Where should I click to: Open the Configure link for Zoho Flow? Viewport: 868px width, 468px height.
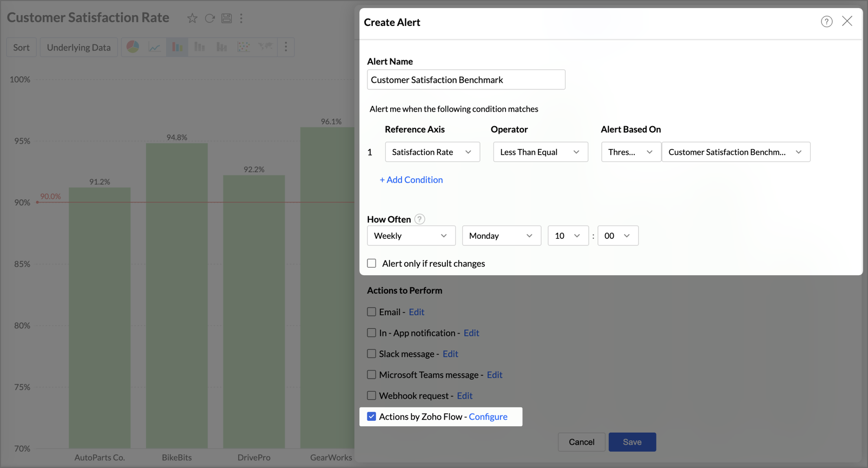point(488,417)
